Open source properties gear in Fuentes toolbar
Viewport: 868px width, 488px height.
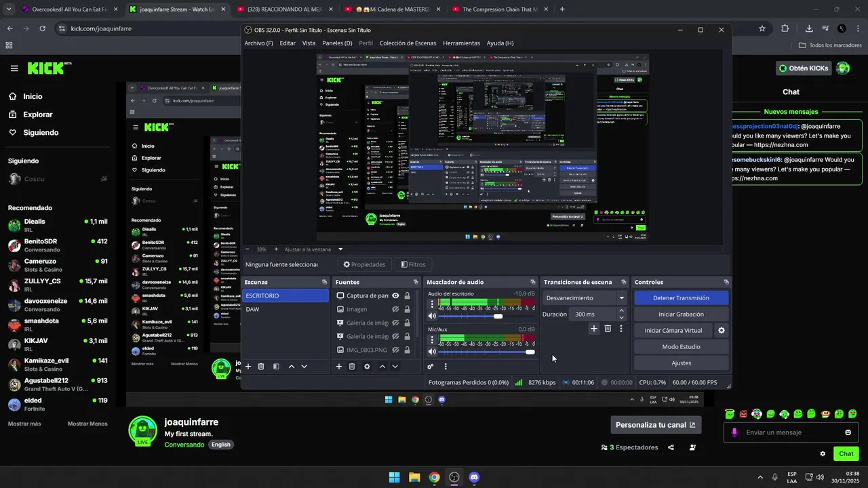[367, 367]
